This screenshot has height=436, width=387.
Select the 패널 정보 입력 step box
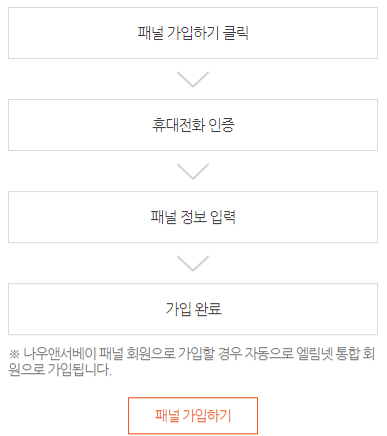click(x=193, y=217)
